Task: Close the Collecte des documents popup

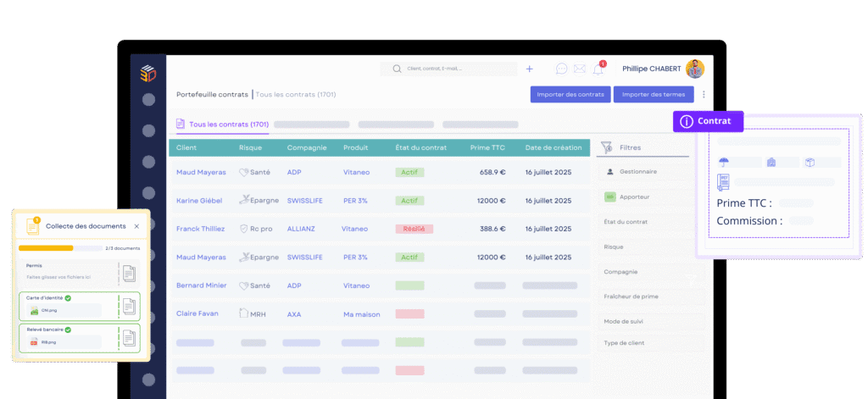Action: click(x=136, y=226)
